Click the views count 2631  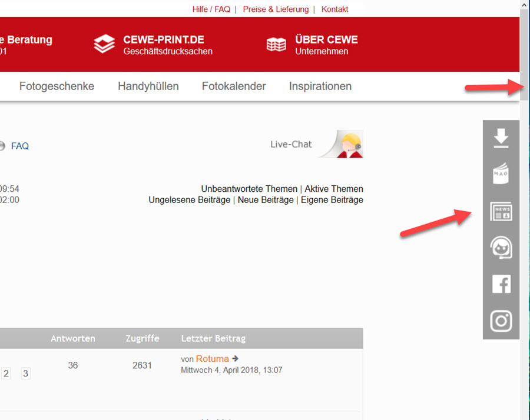pyautogui.click(x=142, y=365)
